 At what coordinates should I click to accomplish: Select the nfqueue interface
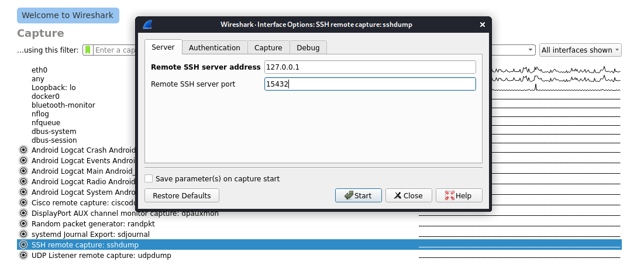(46, 122)
